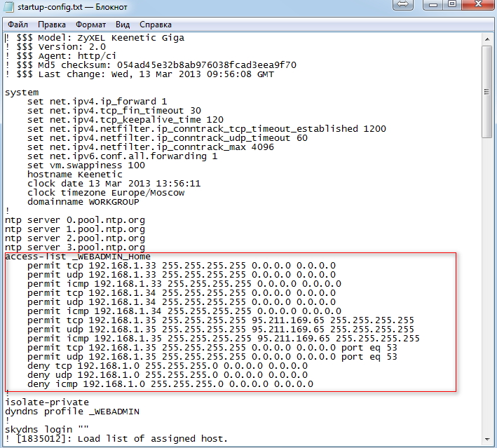Image resolution: width=497 pixels, height=448 pixels.
Task: Minimize the Notepad window
Action: [434, 5]
